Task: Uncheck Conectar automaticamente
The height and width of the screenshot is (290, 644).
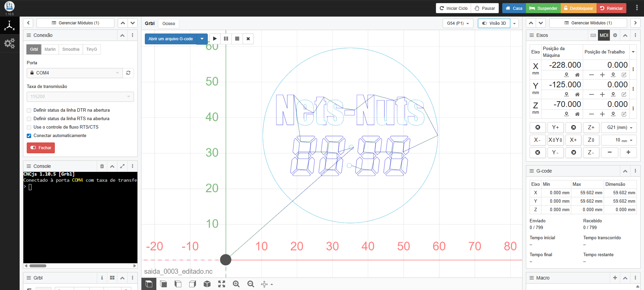Action: (x=29, y=136)
